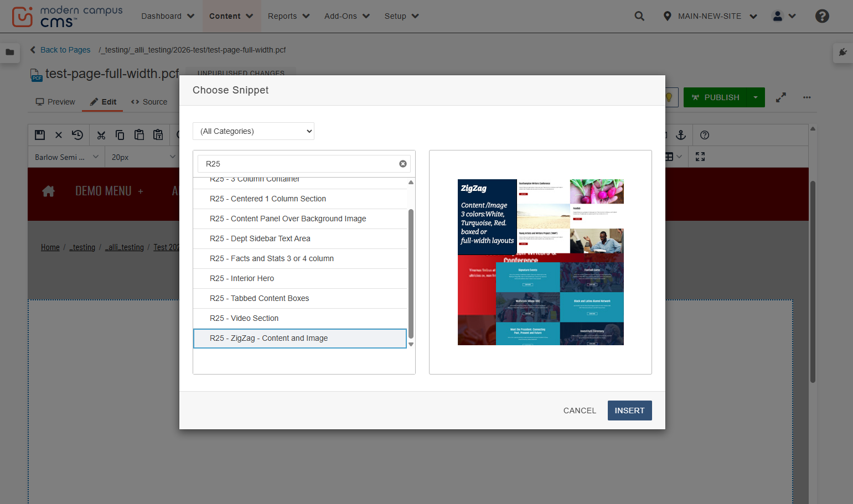Click the global search magnifier icon
The width and height of the screenshot is (853, 504).
639,16
